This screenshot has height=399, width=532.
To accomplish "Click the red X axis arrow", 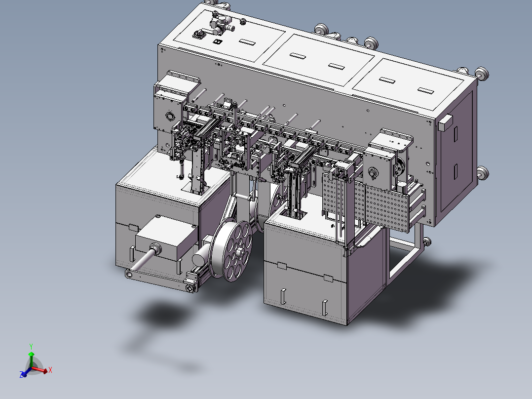I will click(x=45, y=371).
